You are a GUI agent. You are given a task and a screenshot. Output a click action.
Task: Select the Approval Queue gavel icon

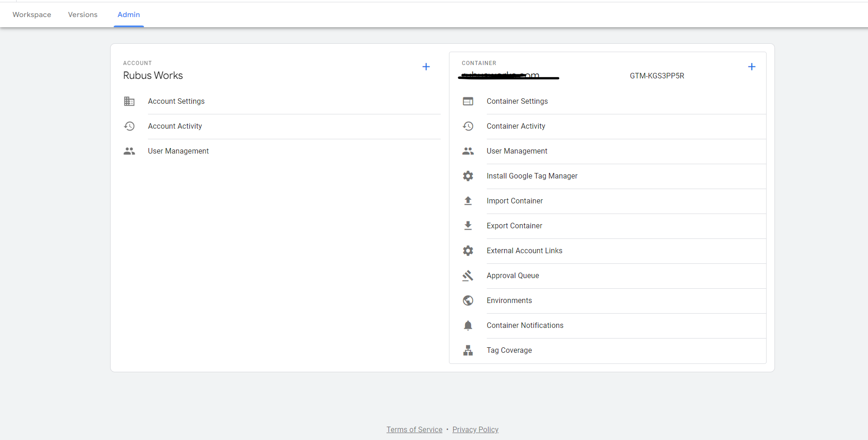(468, 275)
